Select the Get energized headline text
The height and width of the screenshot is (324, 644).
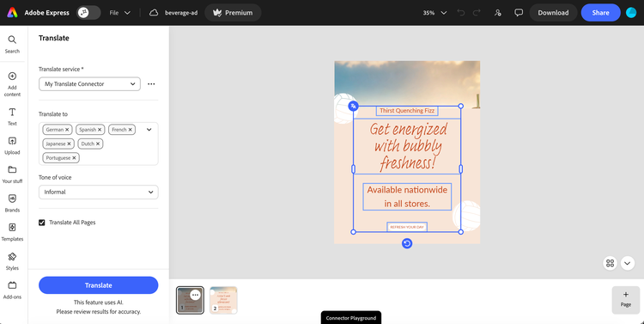407,146
